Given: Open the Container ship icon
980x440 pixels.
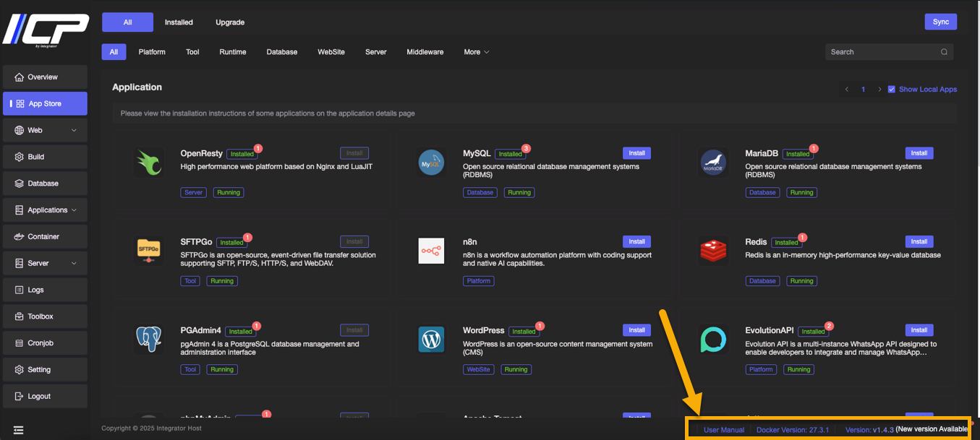Looking at the screenshot, I should (19, 237).
